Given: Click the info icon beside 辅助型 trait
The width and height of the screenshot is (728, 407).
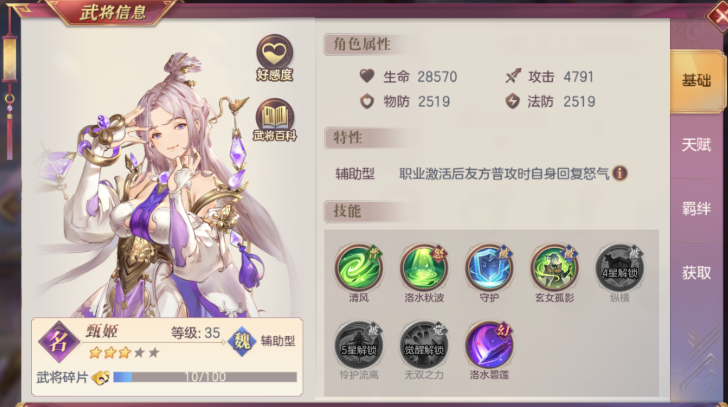Looking at the screenshot, I should point(620,173).
